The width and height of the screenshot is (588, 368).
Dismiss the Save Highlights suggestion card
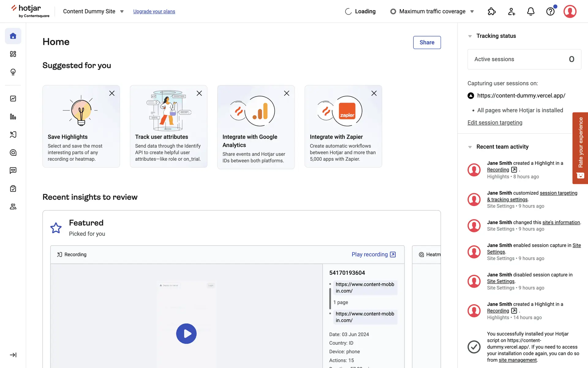click(x=112, y=93)
